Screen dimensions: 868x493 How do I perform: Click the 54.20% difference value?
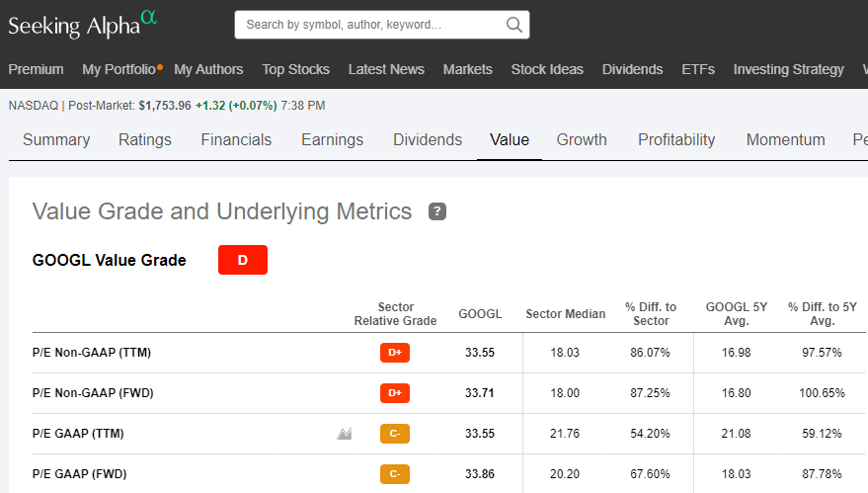point(650,433)
